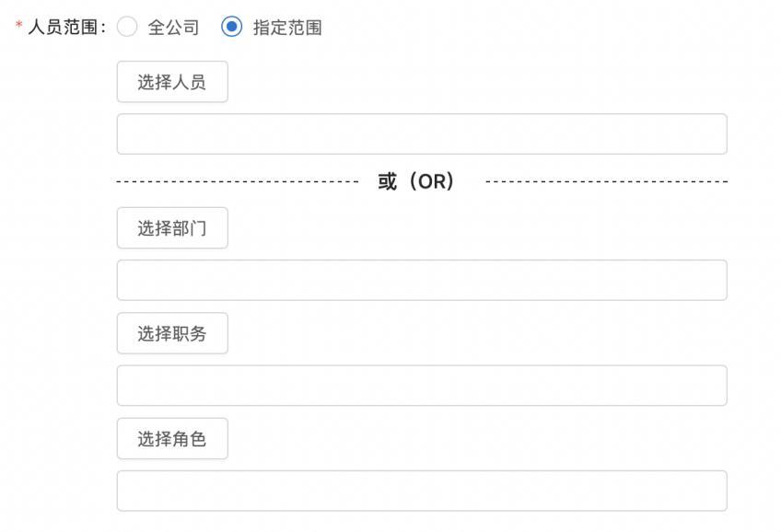Screen dimensions: 781x532
Task: Click the 指定范围 option label text
Action: point(287,28)
